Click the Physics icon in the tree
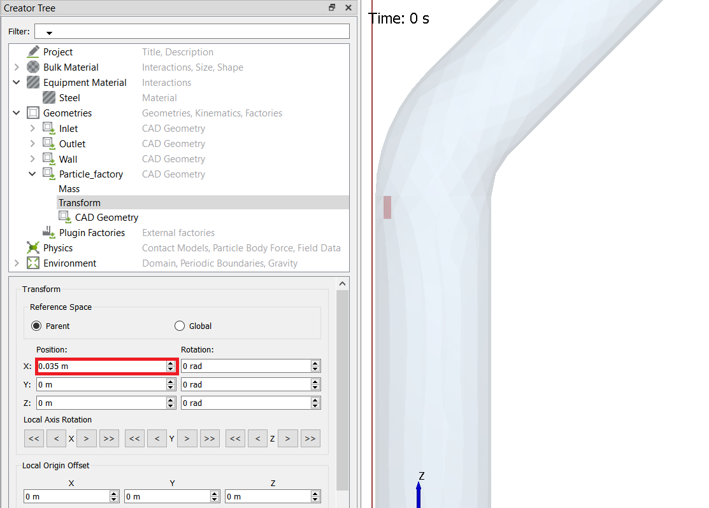 point(33,248)
